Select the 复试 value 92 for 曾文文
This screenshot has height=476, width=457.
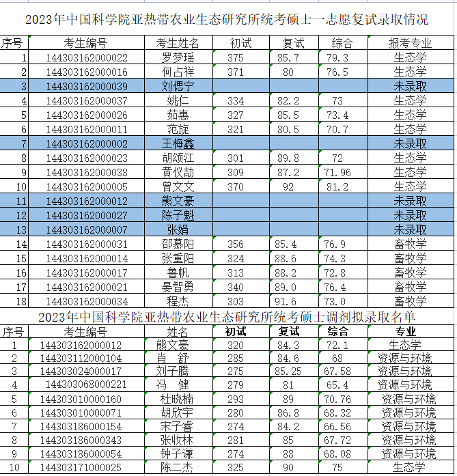click(x=288, y=186)
